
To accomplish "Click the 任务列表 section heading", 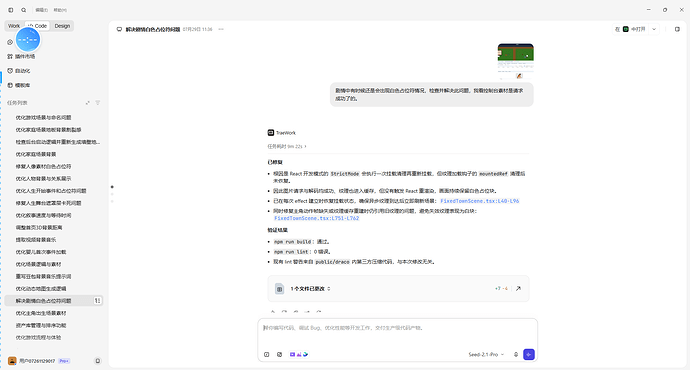I will (x=17, y=103).
